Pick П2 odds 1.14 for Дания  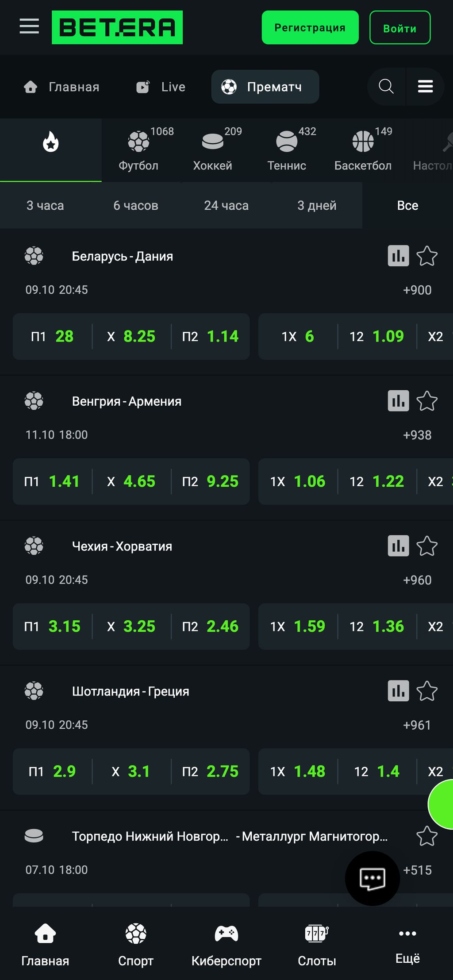[211, 337]
